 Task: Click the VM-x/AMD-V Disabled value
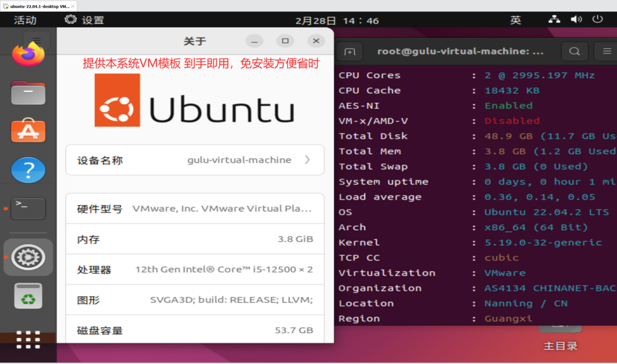(512, 121)
